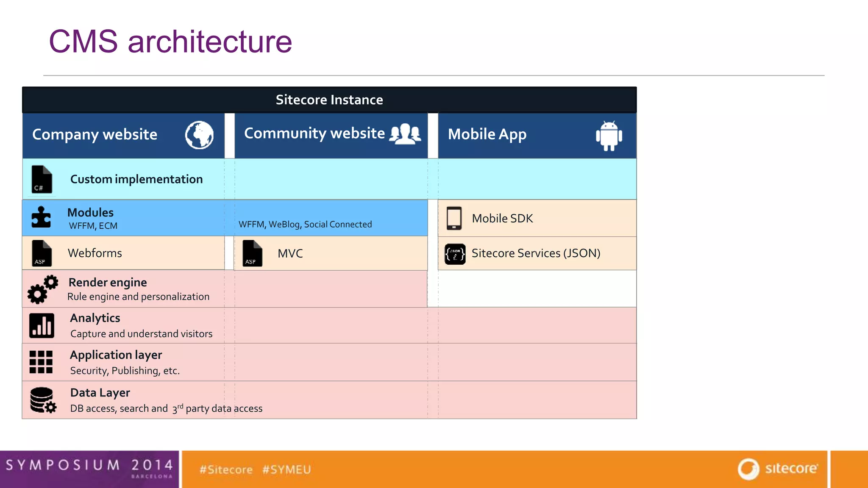868x488 pixels.
Task: Click 'Security, Publishing, etc.' text
Action: (125, 371)
